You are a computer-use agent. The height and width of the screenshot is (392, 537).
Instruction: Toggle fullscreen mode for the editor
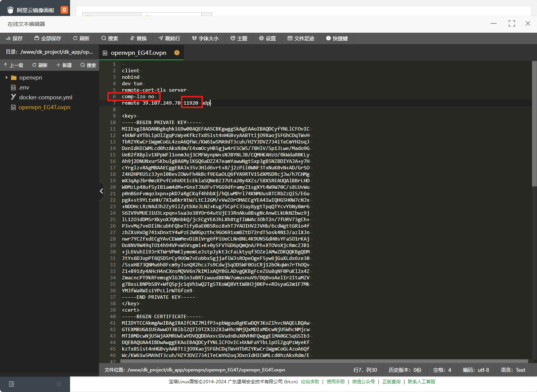point(511,24)
